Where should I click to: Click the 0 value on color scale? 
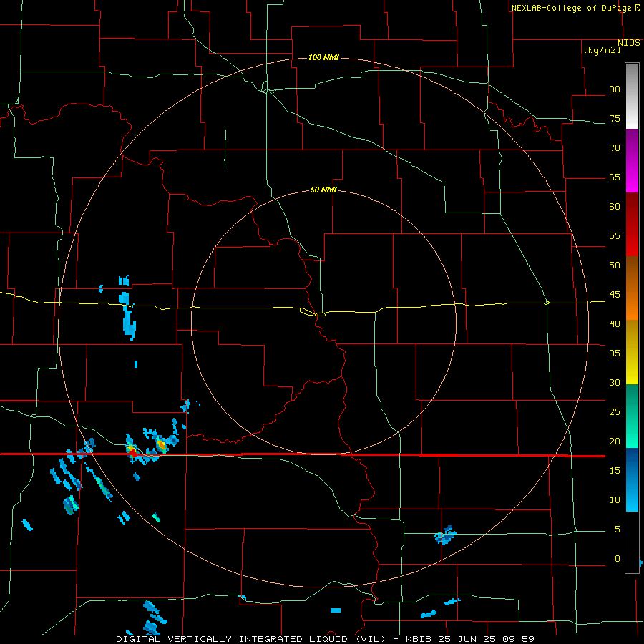(618, 559)
